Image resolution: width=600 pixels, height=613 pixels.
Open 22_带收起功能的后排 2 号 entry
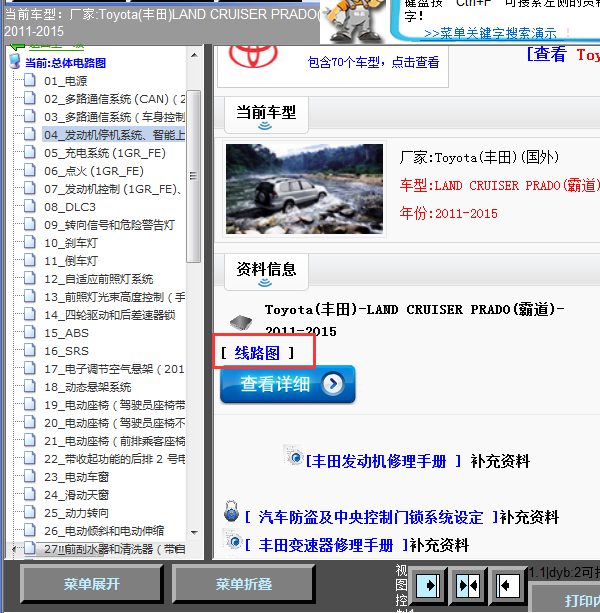(x=115, y=459)
